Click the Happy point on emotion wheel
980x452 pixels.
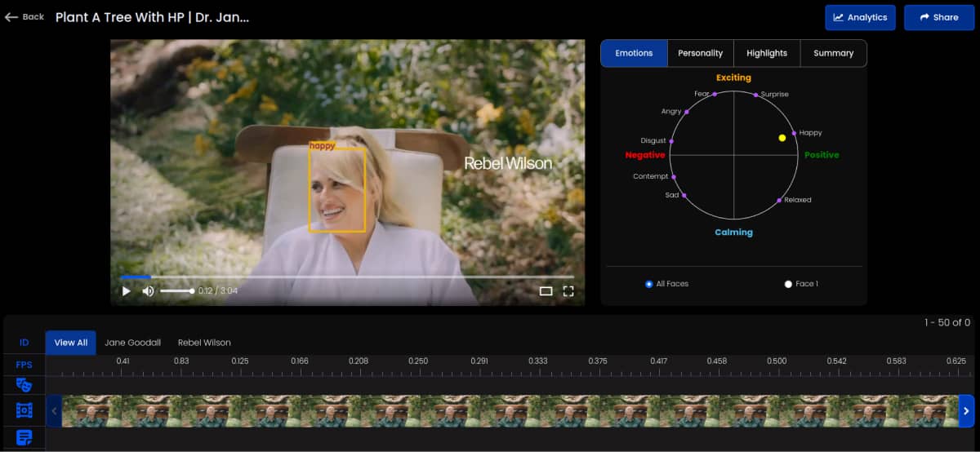point(794,133)
